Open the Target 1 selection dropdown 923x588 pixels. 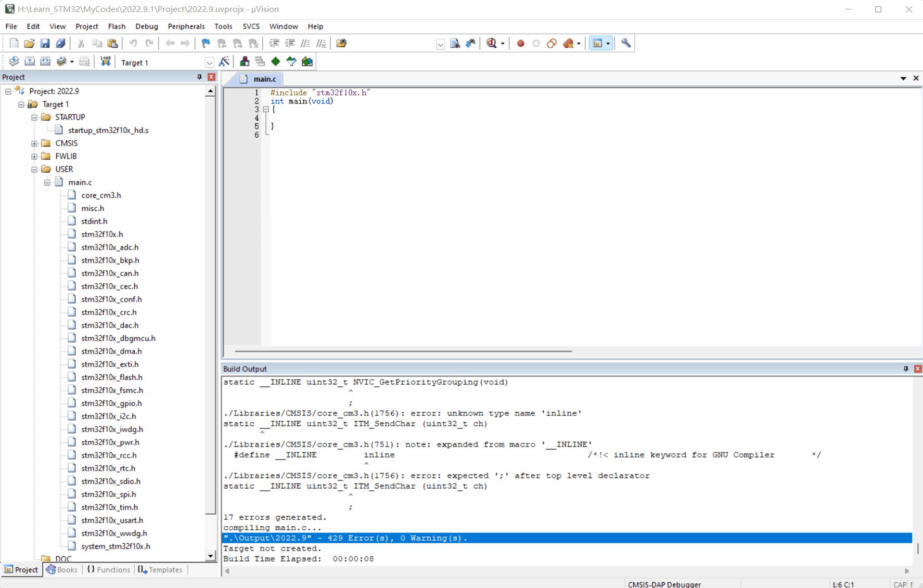210,62
